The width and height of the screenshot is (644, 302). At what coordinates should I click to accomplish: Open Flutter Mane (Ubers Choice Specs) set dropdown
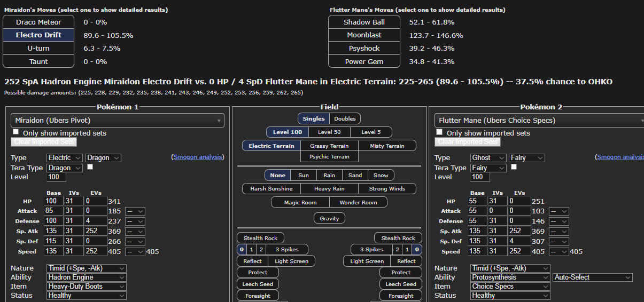point(539,121)
